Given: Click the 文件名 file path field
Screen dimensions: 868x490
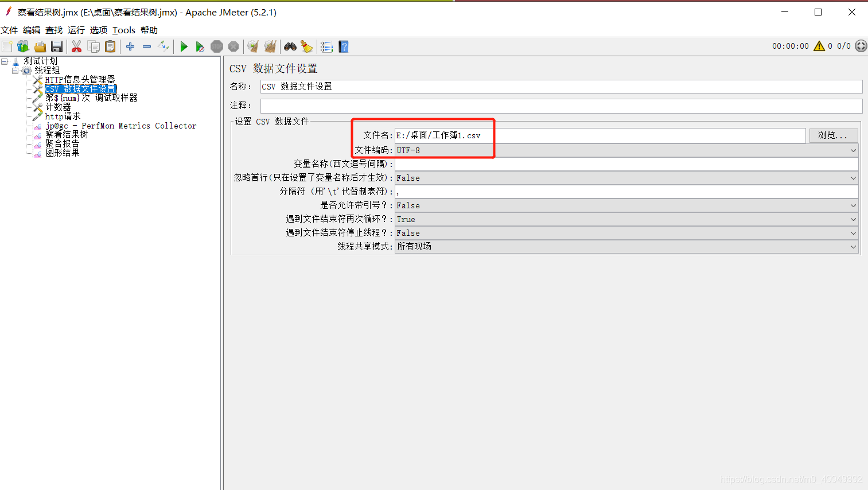Looking at the screenshot, I should point(600,135).
